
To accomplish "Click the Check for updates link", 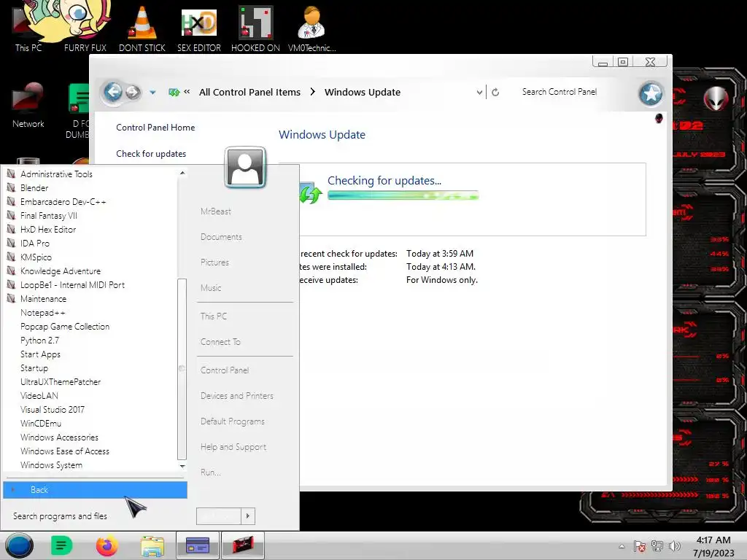I will [151, 154].
